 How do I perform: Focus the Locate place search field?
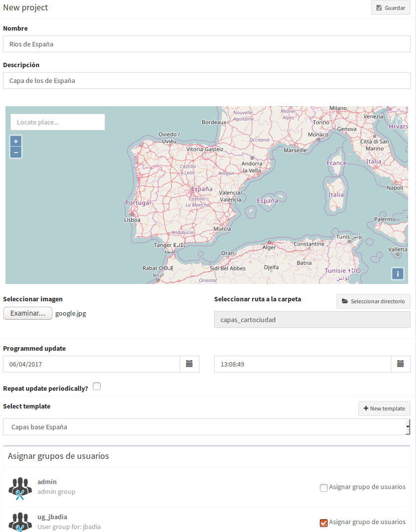coord(58,122)
